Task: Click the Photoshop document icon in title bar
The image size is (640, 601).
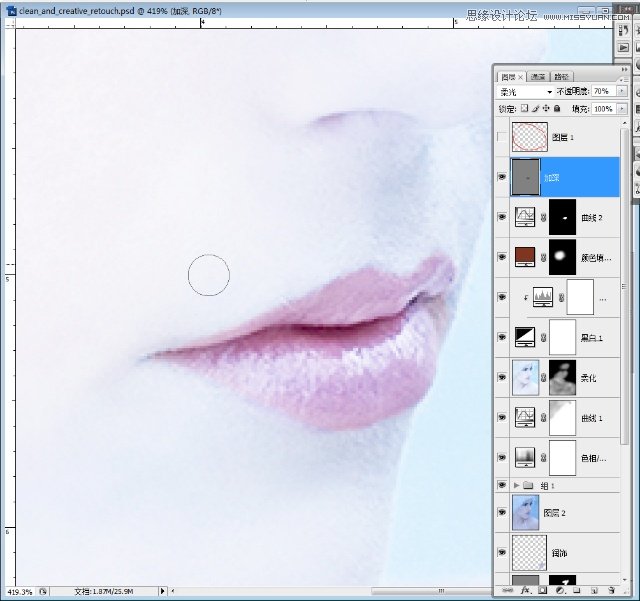Action: click(12, 11)
